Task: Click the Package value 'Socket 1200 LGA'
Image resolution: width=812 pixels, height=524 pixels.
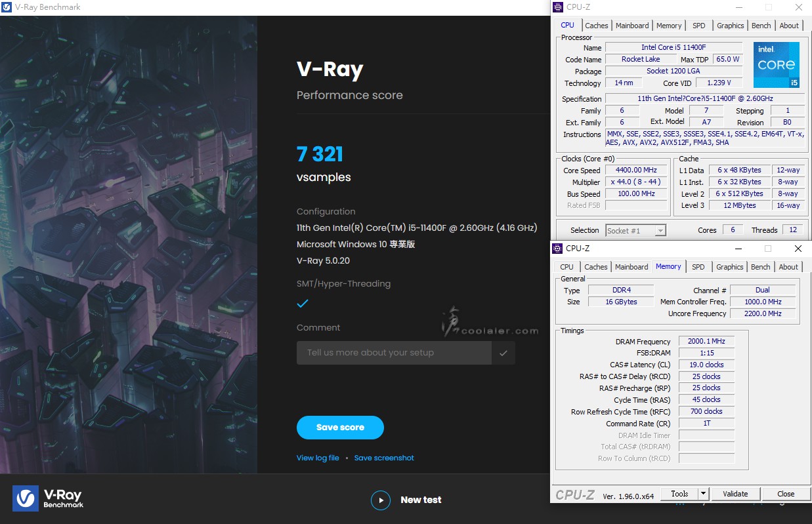Action: [x=673, y=71]
